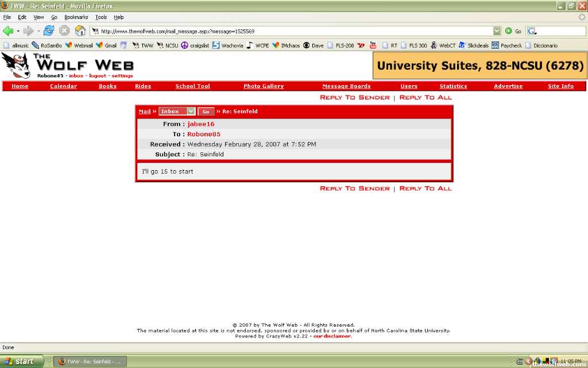Open the YouTube bookmark icon
Screen dimensions: 588x368
click(373, 45)
